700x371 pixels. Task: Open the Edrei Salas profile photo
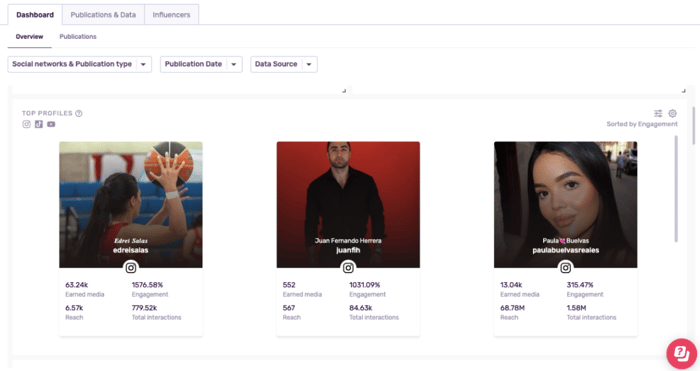point(131,205)
